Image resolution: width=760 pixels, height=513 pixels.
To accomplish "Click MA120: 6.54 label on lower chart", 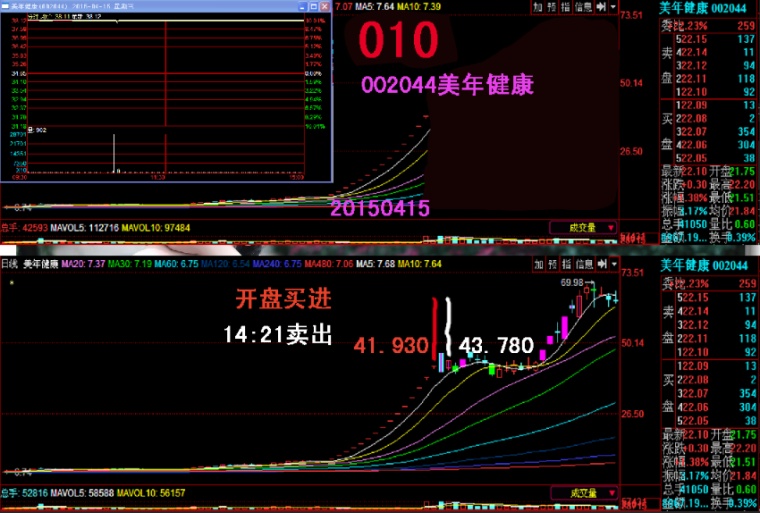I will 225,264.
